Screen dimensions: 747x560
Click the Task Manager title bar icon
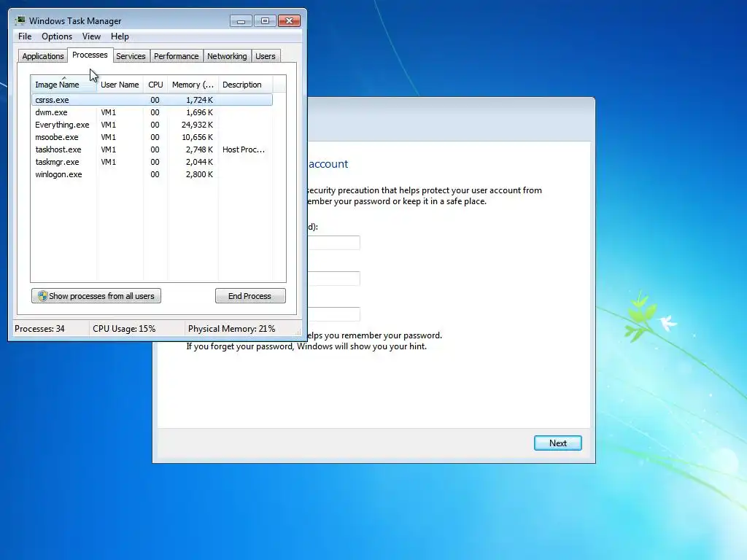[x=20, y=20]
